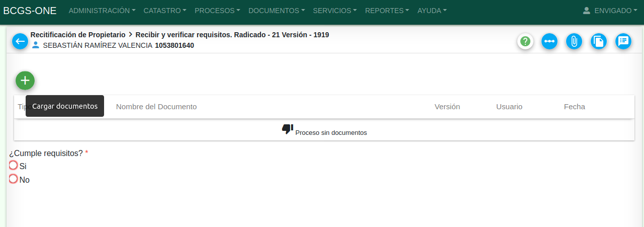Click the Fecha column header
The height and width of the screenshot is (227, 644).
coord(574,107)
